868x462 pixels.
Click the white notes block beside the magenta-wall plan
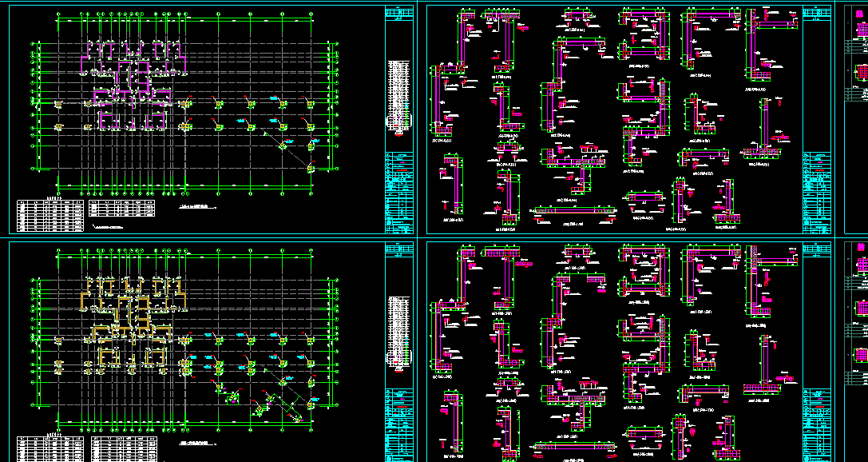coord(399,97)
